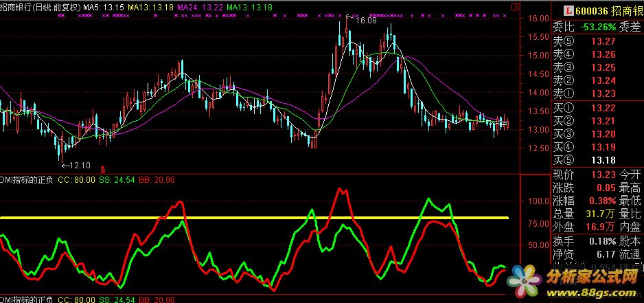
Task: Click the green MA13: 13.18 label
Action: coord(249,7)
